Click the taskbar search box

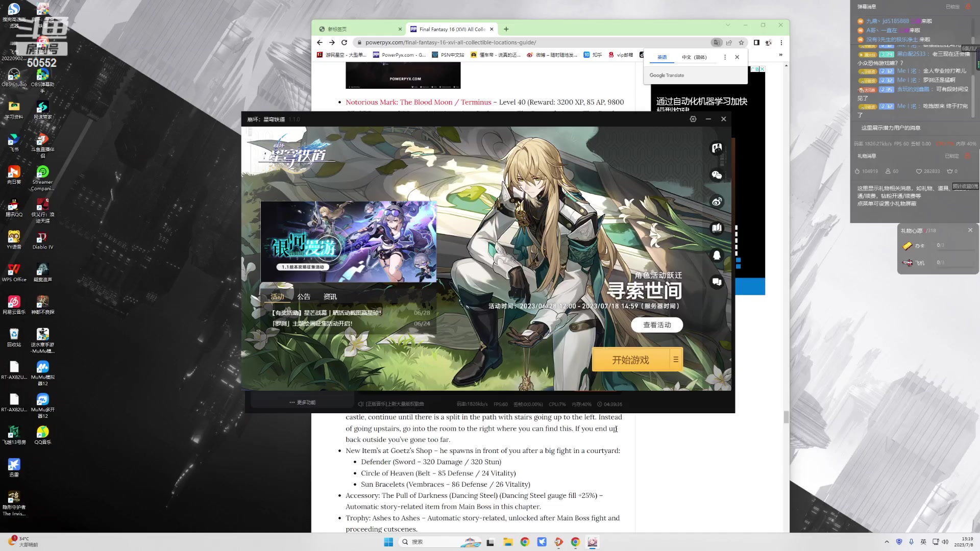(439, 542)
